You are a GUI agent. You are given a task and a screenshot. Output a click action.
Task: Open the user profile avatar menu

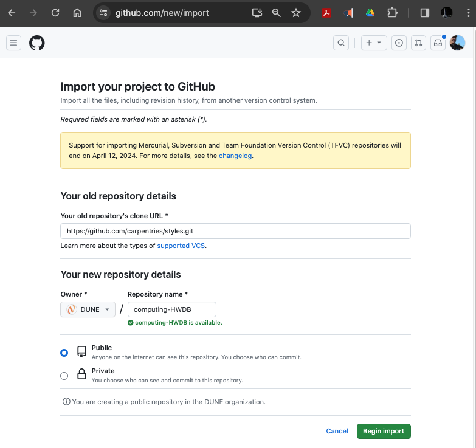[457, 43]
